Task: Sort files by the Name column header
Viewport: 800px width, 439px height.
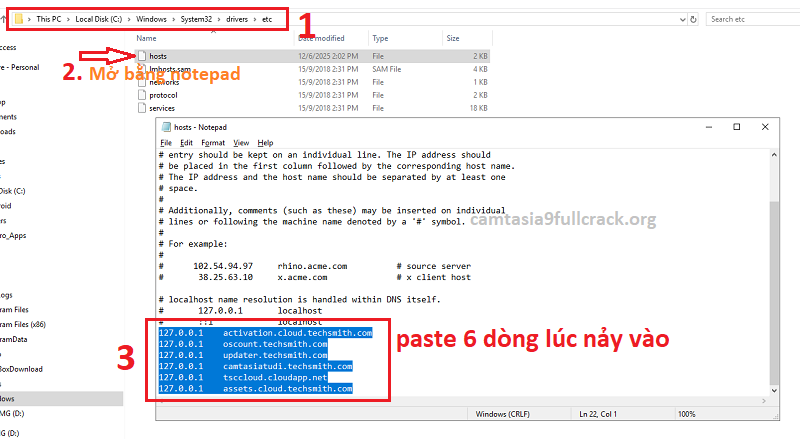Action: pos(146,38)
